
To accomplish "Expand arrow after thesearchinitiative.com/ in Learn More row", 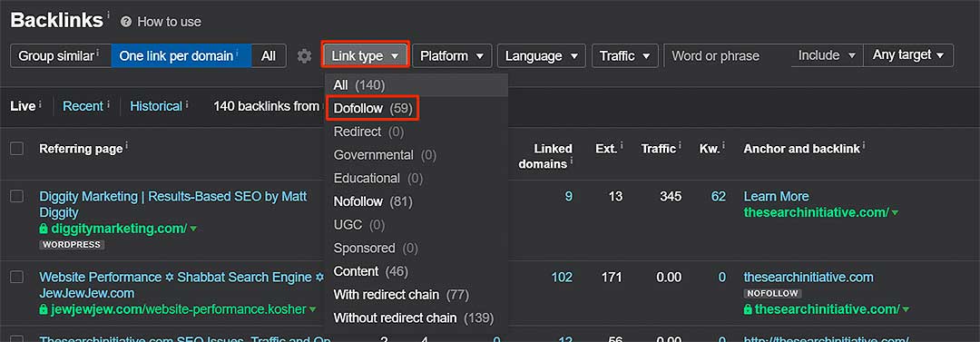I will [x=895, y=213].
